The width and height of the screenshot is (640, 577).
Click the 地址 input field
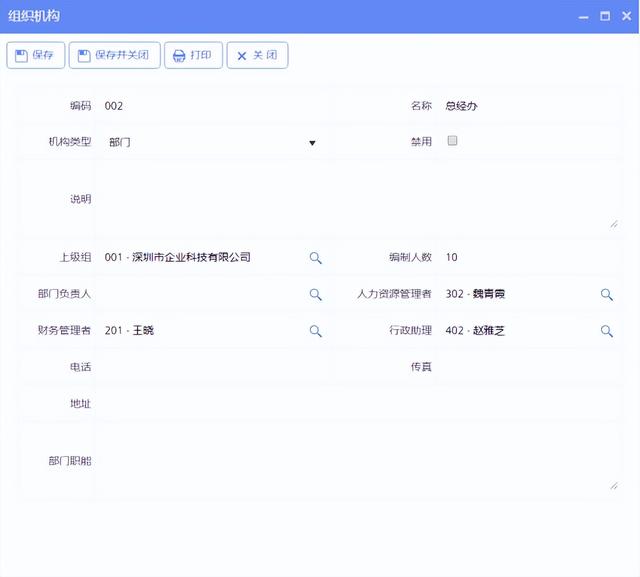pyautogui.click(x=358, y=404)
